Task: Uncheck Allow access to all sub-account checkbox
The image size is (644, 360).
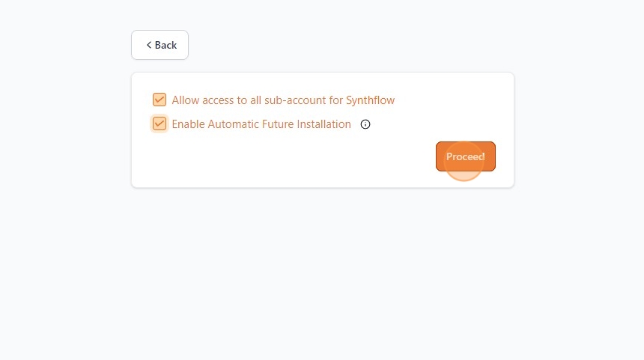Action: [160, 100]
